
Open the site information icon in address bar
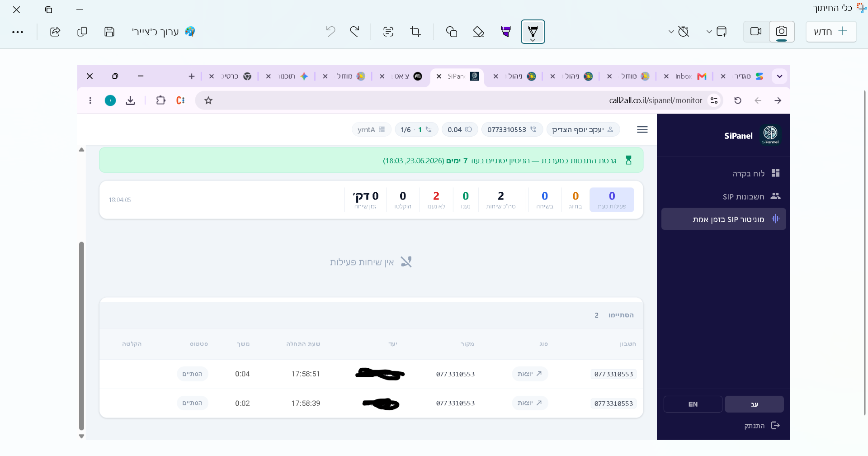[714, 100]
